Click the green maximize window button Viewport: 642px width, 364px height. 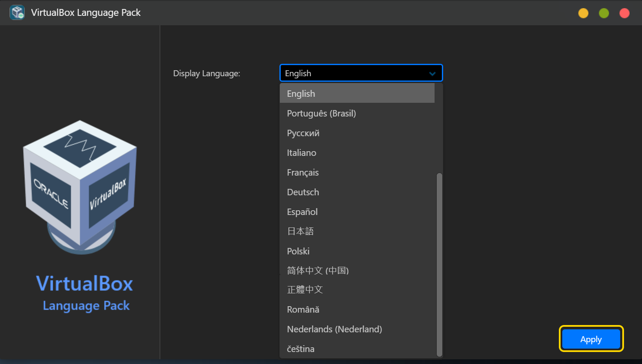click(604, 13)
